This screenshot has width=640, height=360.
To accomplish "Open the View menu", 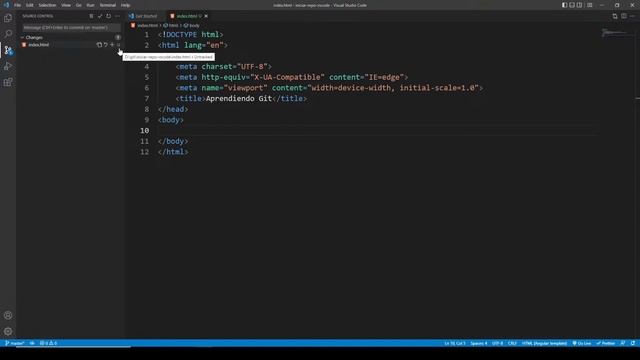I will [66, 5].
